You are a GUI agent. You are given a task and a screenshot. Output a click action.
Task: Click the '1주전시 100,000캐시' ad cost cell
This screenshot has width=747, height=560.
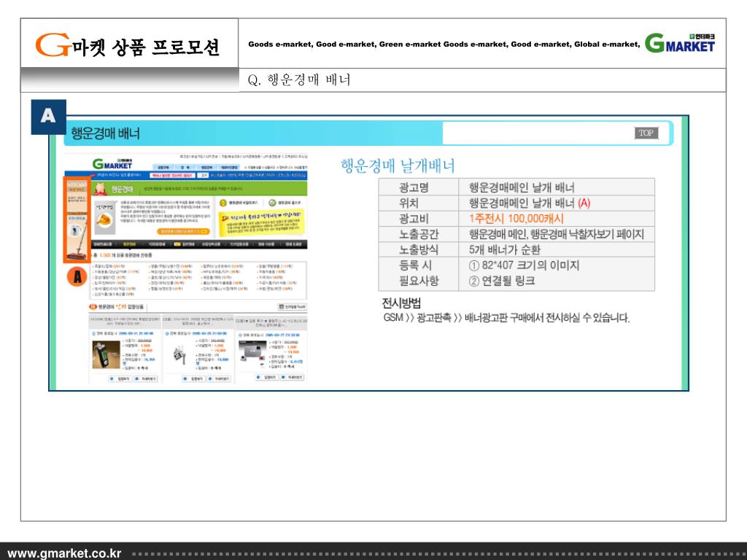coord(516,219)
